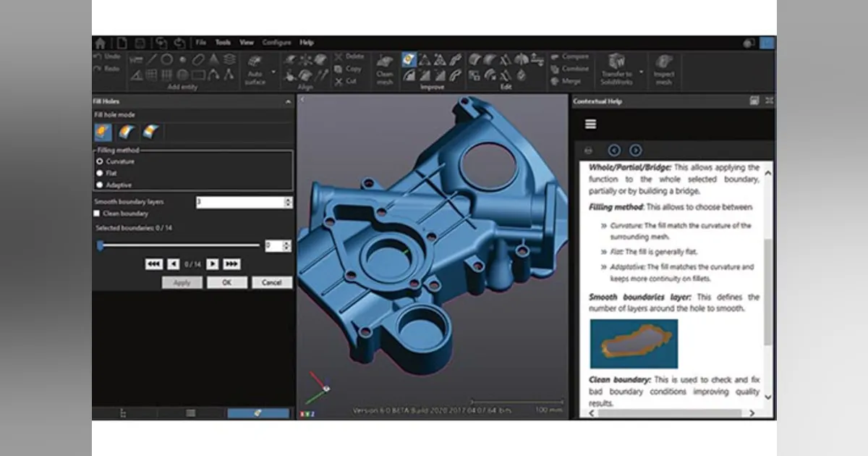
Task: Click the Combine tool
Action: click(570, 69)
